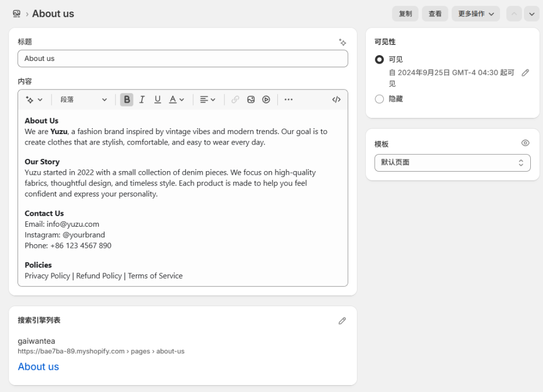Viewport: 543px width, 392px height.
Task: Open the 更多操作 menu
Action: (476, 13)
